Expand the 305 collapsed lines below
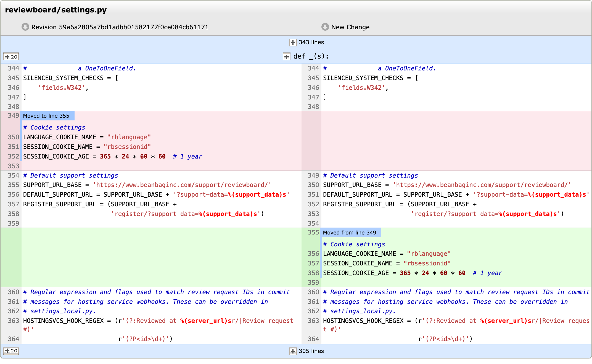592x364 pixels. point(293,351)
